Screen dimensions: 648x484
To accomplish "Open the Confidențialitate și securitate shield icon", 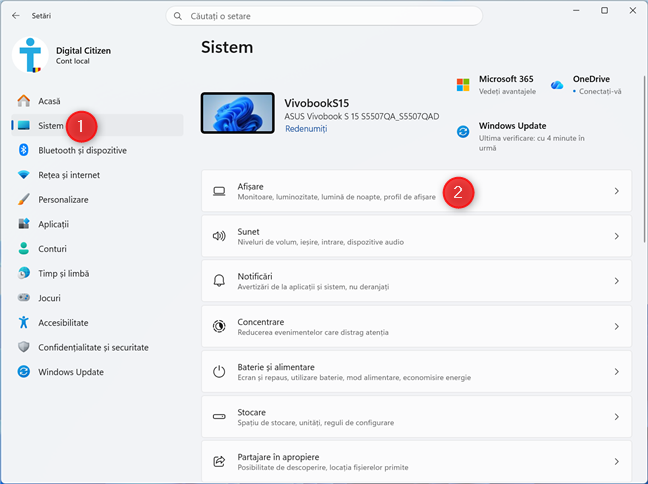I will point(24,347).
